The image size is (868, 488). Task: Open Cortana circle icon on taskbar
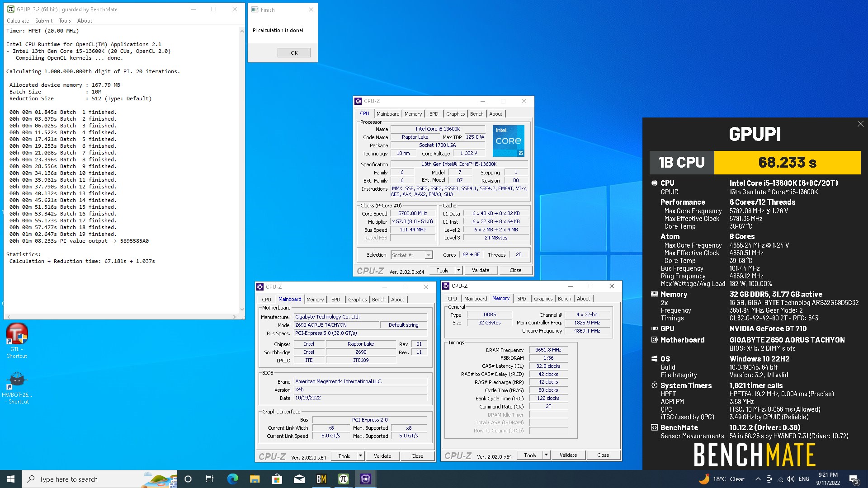click(188, 479)
